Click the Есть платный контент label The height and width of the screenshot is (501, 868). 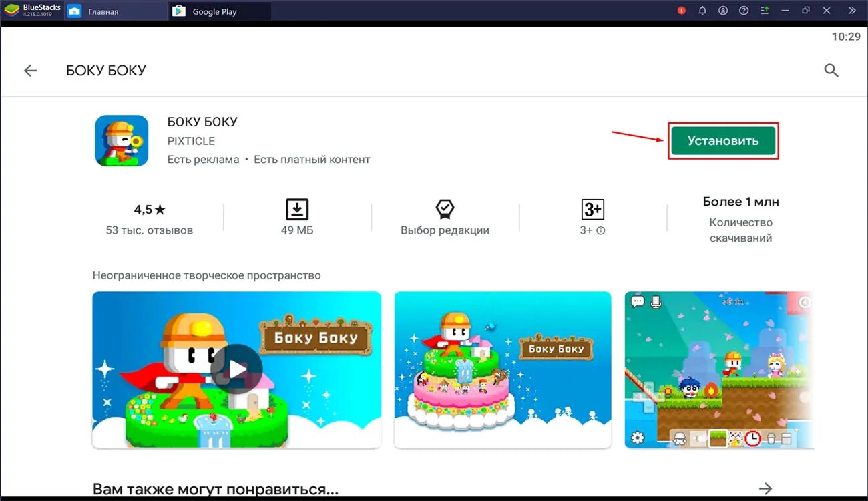pyautogui.click(x=312, y=160)
